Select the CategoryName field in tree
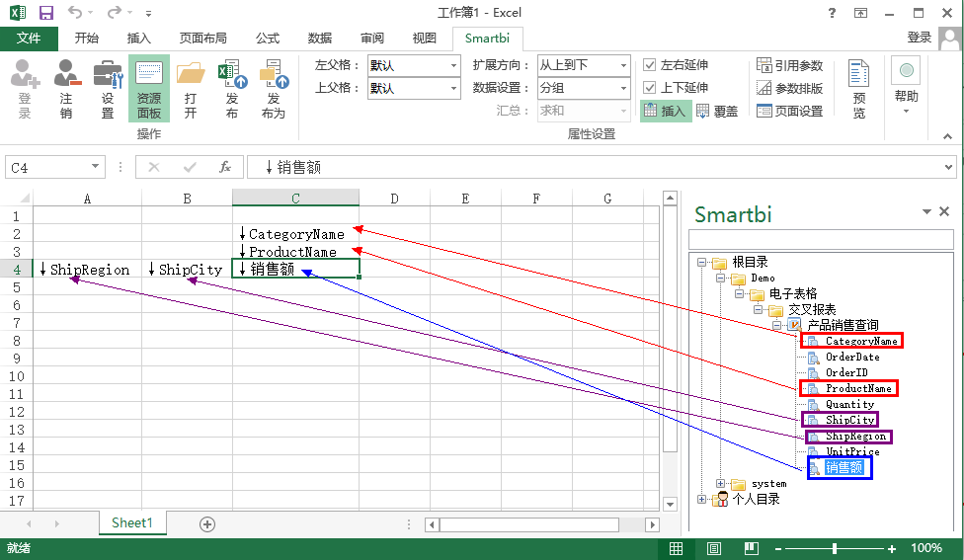Screen dimensions: 964x560 tap(860, 341)
